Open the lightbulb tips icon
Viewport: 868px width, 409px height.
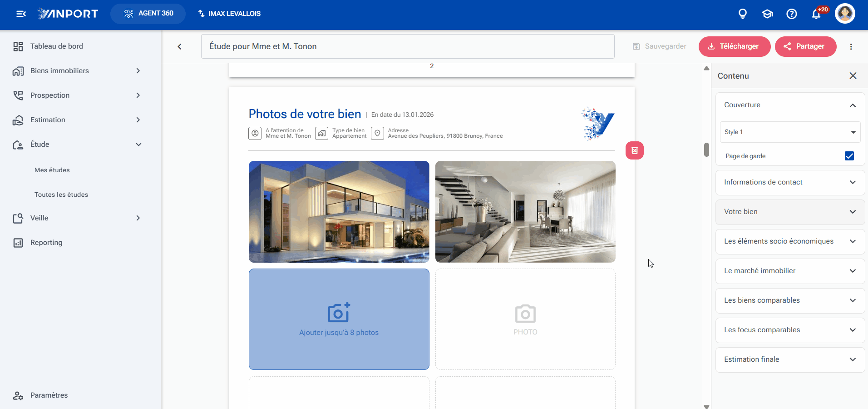(x=743, y=14)
